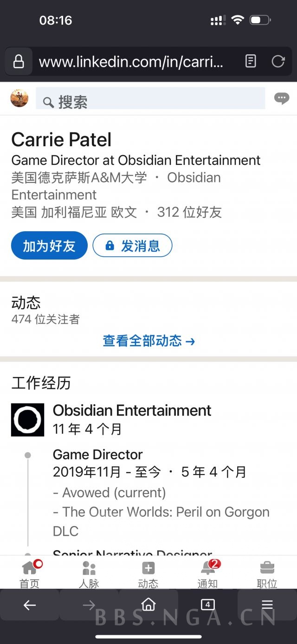Open LinkedIn messaging via the speech bubble icon

(x=281, y=98)
